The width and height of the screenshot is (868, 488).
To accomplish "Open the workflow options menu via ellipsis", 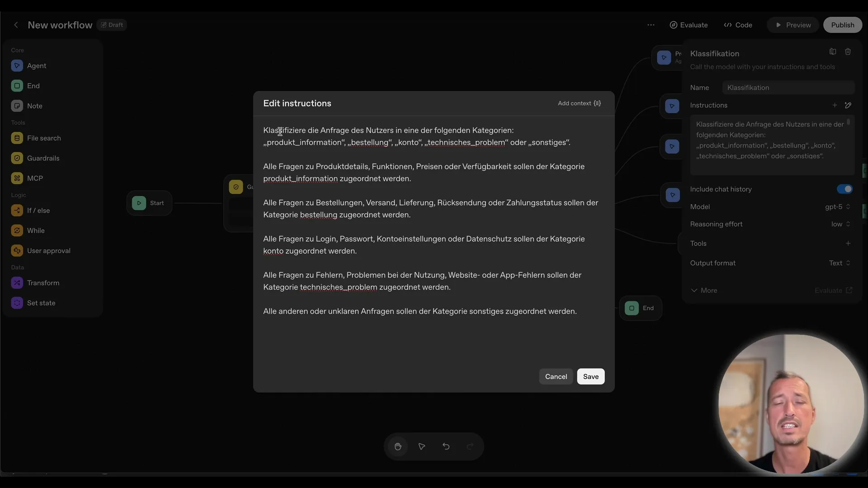I will [651, 25].
